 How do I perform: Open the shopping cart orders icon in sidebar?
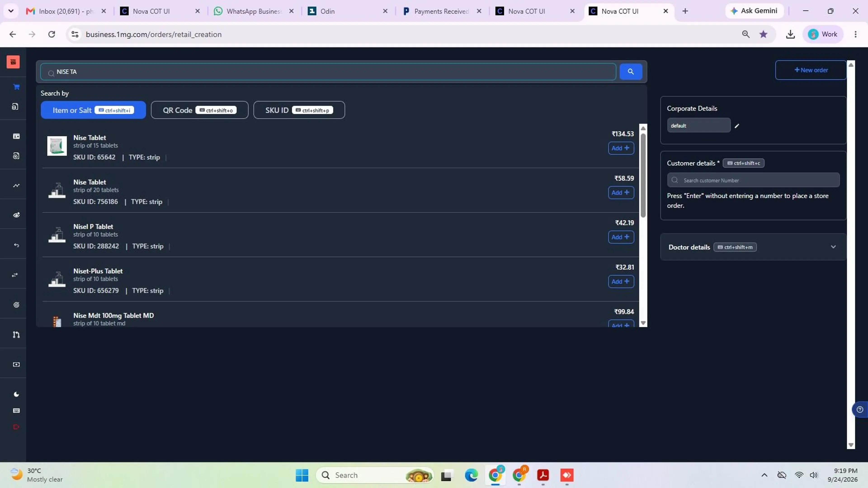pyautogui.click(x=16, y=87)
